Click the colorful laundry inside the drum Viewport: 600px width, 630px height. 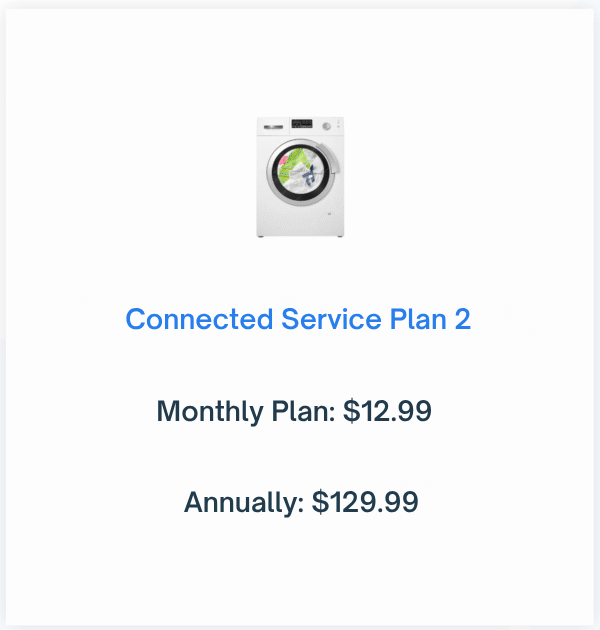click(x=299, y=173)
